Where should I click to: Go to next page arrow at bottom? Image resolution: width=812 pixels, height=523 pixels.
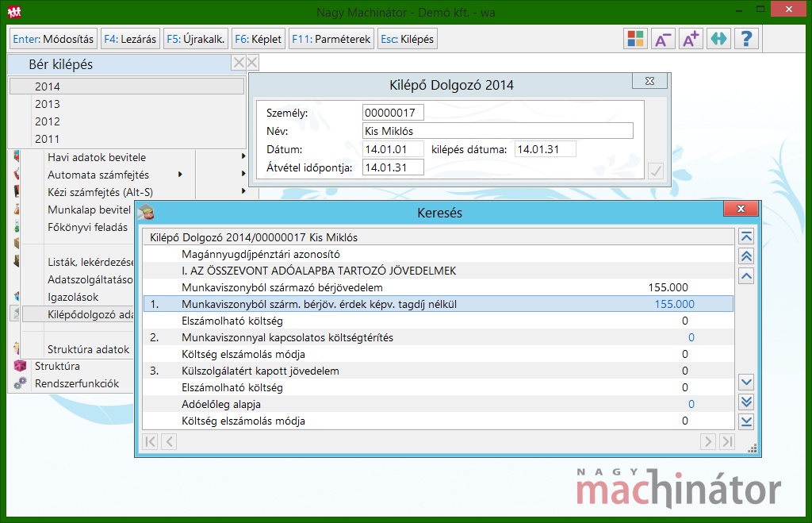click(708, 441)
